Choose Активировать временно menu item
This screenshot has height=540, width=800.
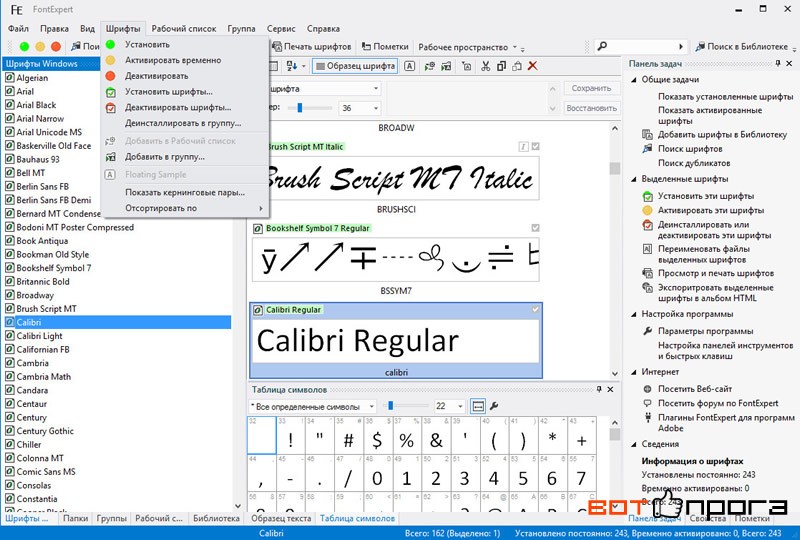[x=185, y=60]
